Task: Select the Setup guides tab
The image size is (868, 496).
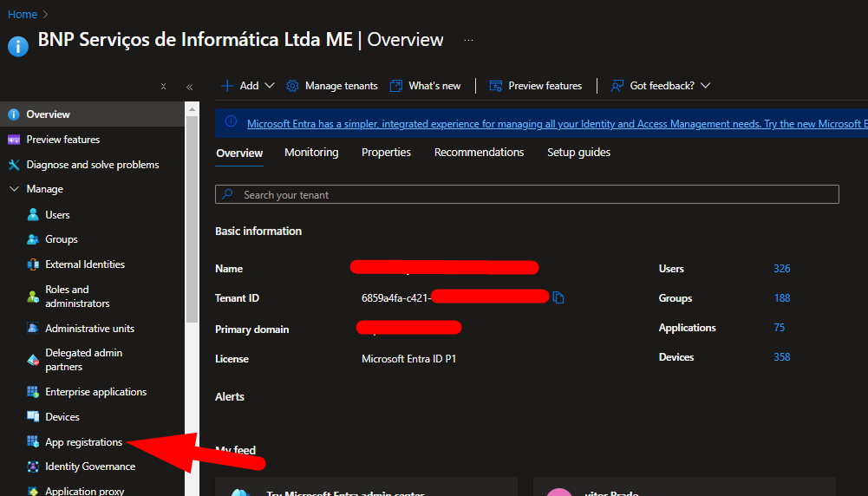Action: (578, 153)
